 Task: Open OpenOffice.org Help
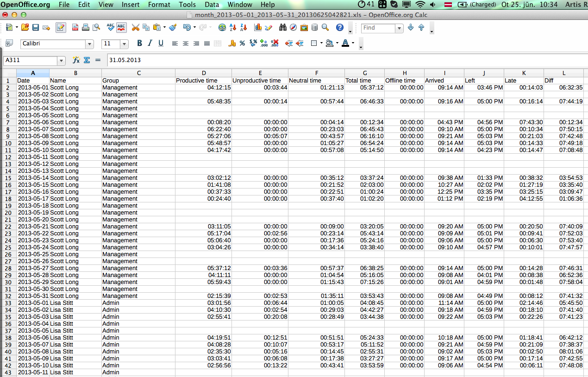[340, 28]
